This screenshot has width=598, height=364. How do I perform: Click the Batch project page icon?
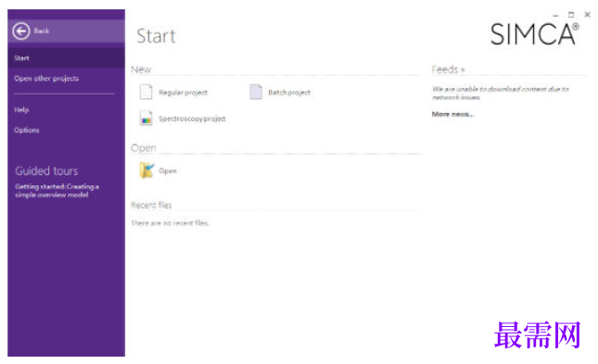tap(256, 92)
